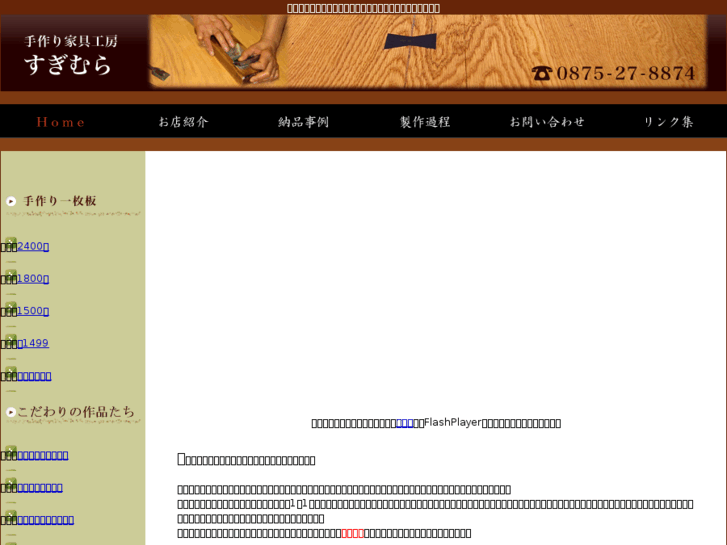The height and width of the screenshot is (545, 727).
Task: Open the お店紹介 navigation tab
Action: click(x=184, y=122)
